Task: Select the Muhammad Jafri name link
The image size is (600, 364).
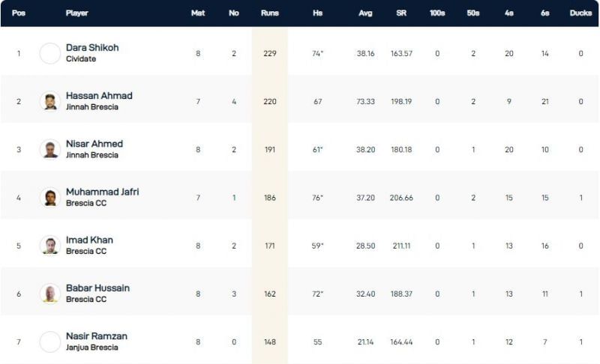Action: [x=102, y=192]
